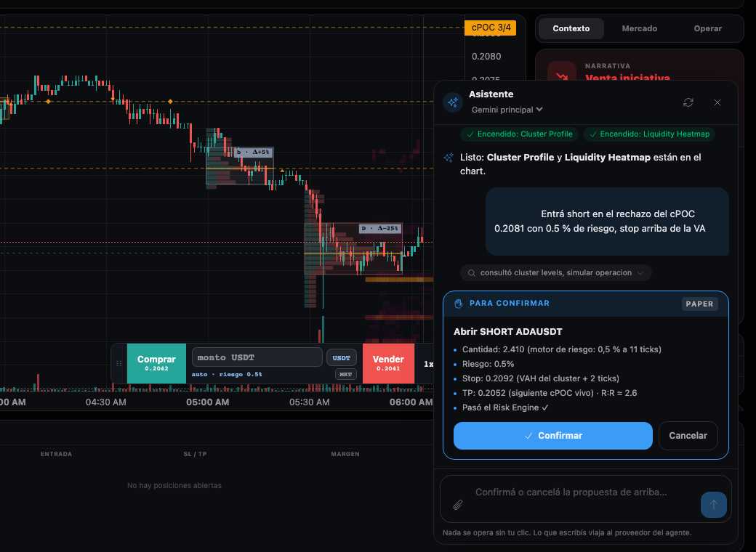The width and height of the screenshot is (756, 552).
Task: Open the Mercado tab
Action: click(639, 28)
